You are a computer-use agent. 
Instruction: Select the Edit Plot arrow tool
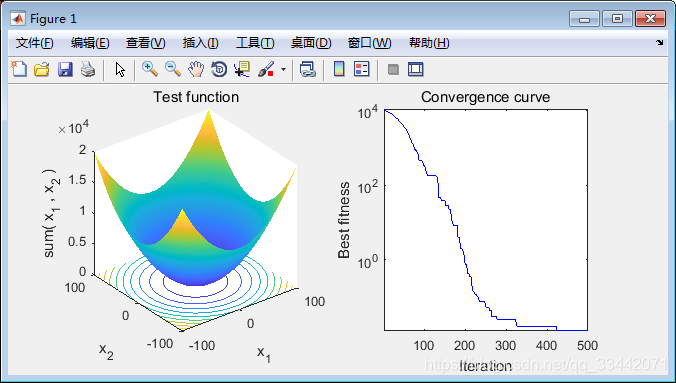(x=120, y=69)
